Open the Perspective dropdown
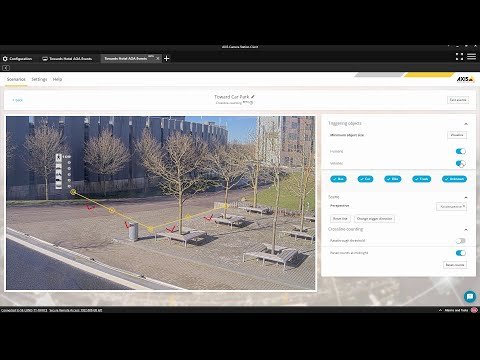480x360 pixels. (x=451, y=207)
